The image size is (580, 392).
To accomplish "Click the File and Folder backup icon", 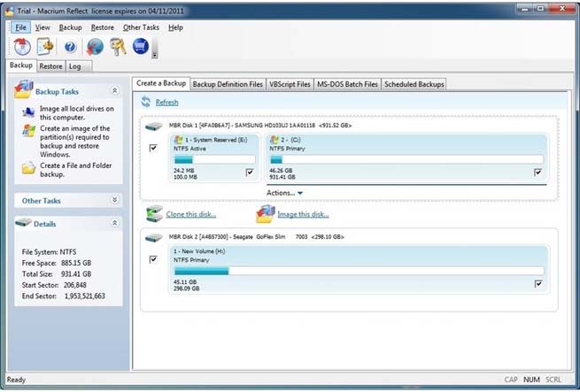I will (28, 168).
